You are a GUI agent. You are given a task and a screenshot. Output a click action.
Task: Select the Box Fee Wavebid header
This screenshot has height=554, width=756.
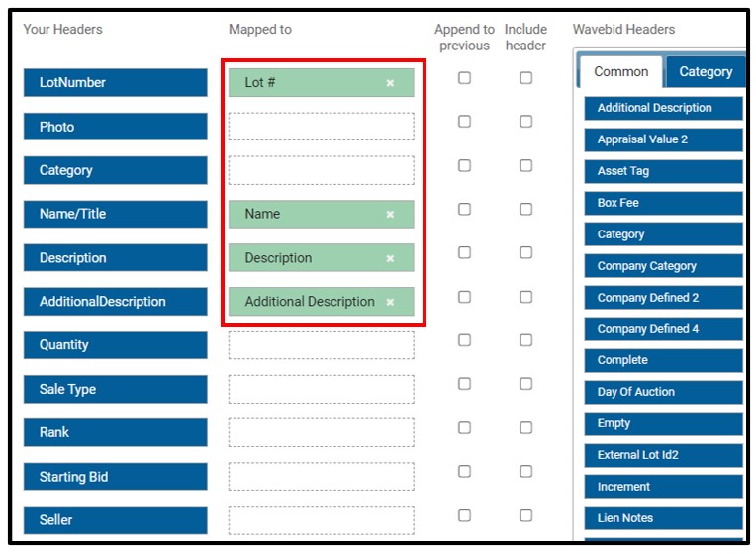tap(663, 203)
